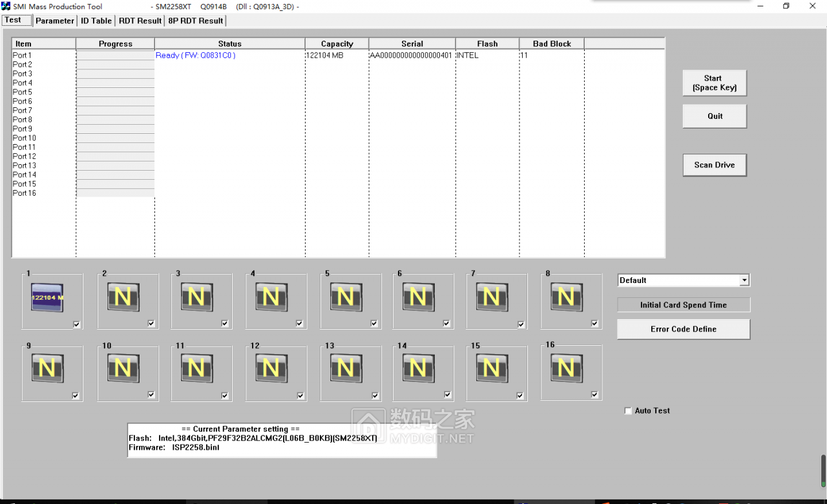The width and height of the screenshot is (827, 504).
Task: Uncheck the port 12 enable checkbox
Action: click(x=300, y=395)
